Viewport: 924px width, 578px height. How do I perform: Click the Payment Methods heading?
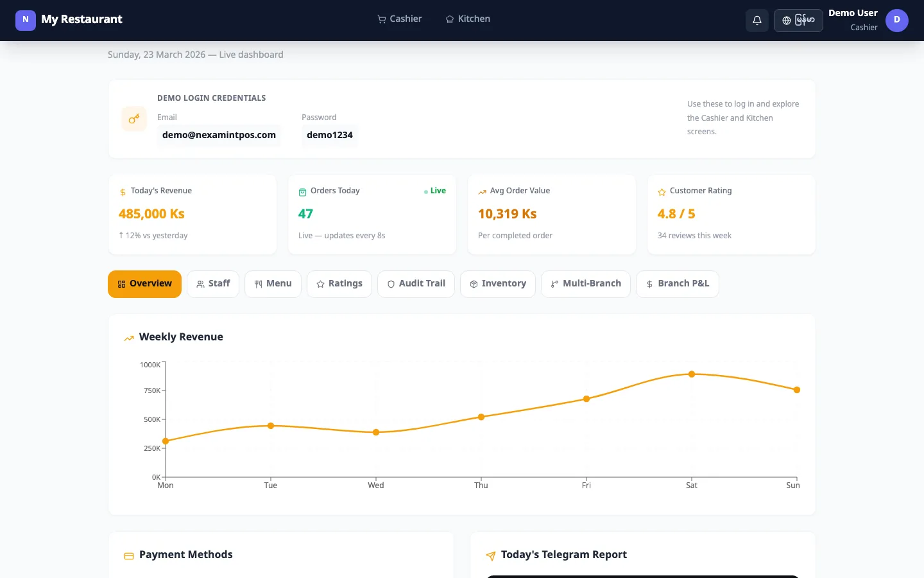click(186, 555)
